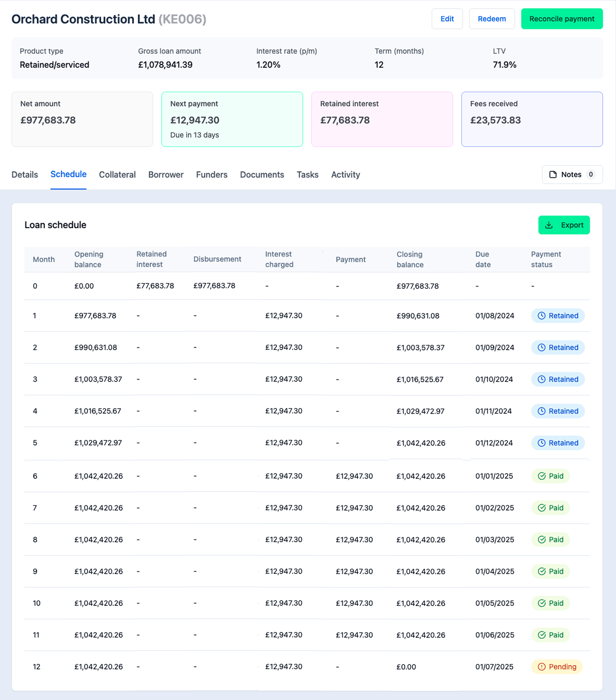
Task: Click the Edit button
Action: (x=447, y=19)
